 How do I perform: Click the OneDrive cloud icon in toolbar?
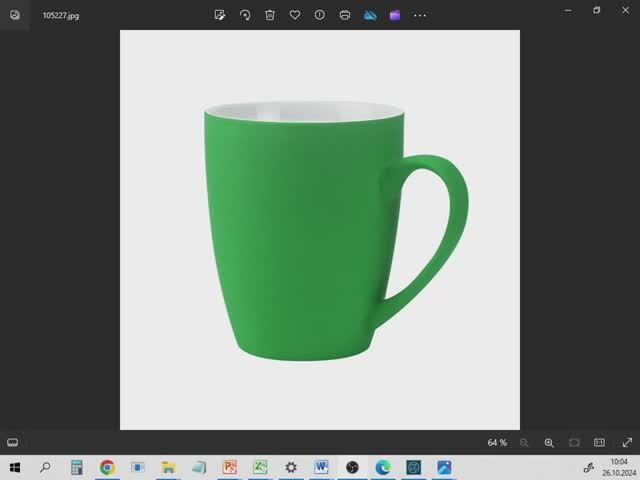[x=370, y=15]
